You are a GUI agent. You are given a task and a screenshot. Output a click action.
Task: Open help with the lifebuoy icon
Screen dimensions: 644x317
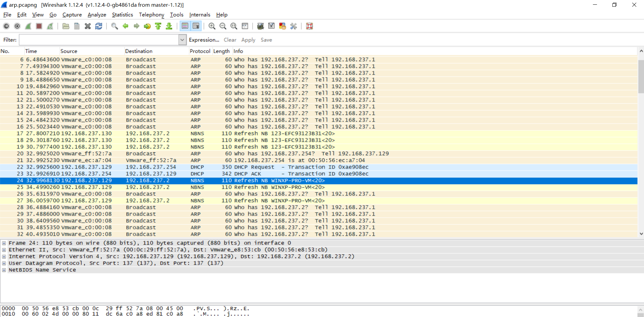[x=309, y=26]
